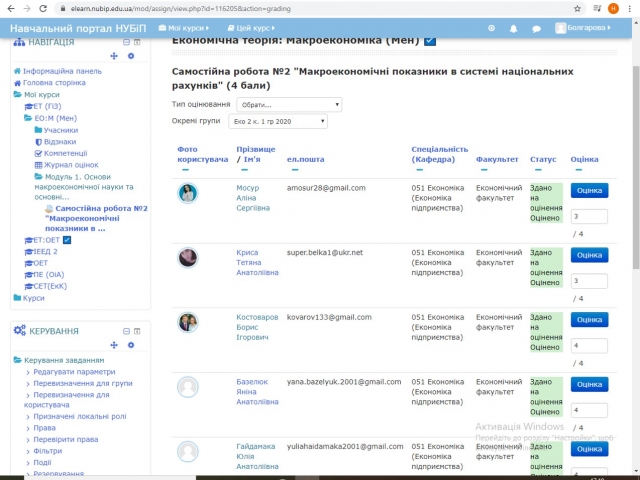Collapse the ел.пошта column with its minus icon
Viewport: 640px width, 480px height.
point(291,171)
